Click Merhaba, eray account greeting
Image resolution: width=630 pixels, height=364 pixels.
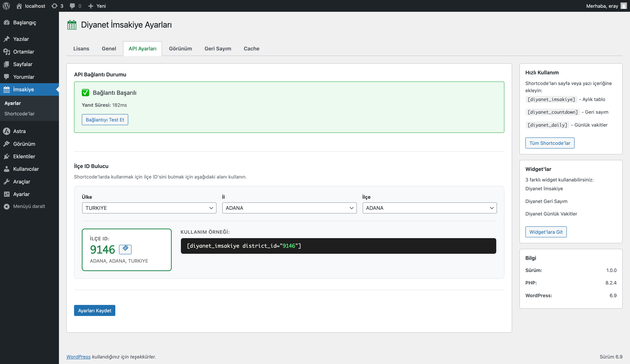[602, 6]
